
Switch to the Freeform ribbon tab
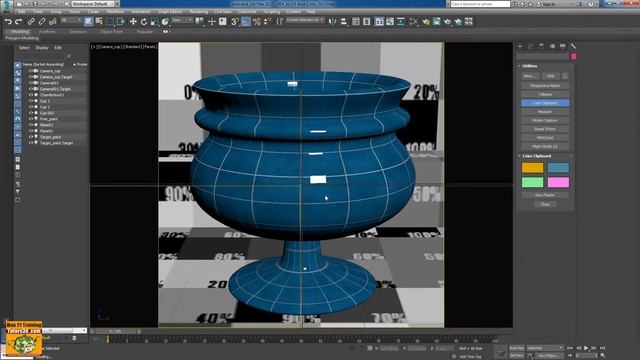tap(47, 31)
